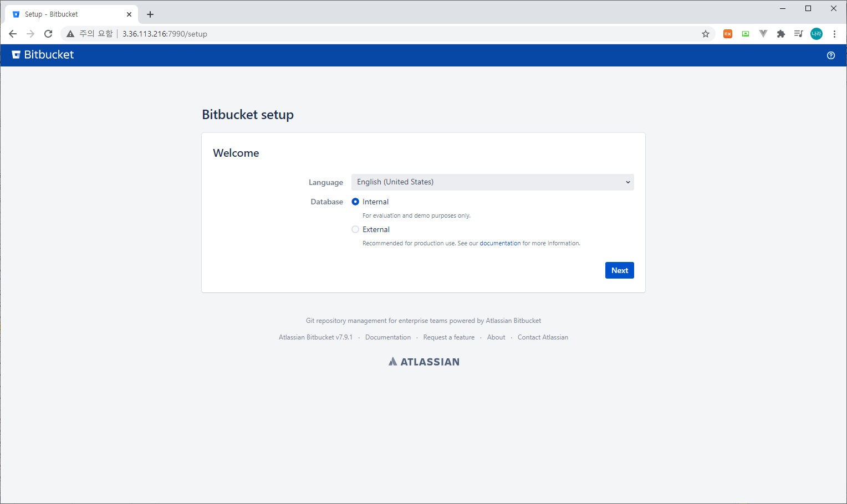Click Request a feature link

pyautogui.click(x=449, y=337)
